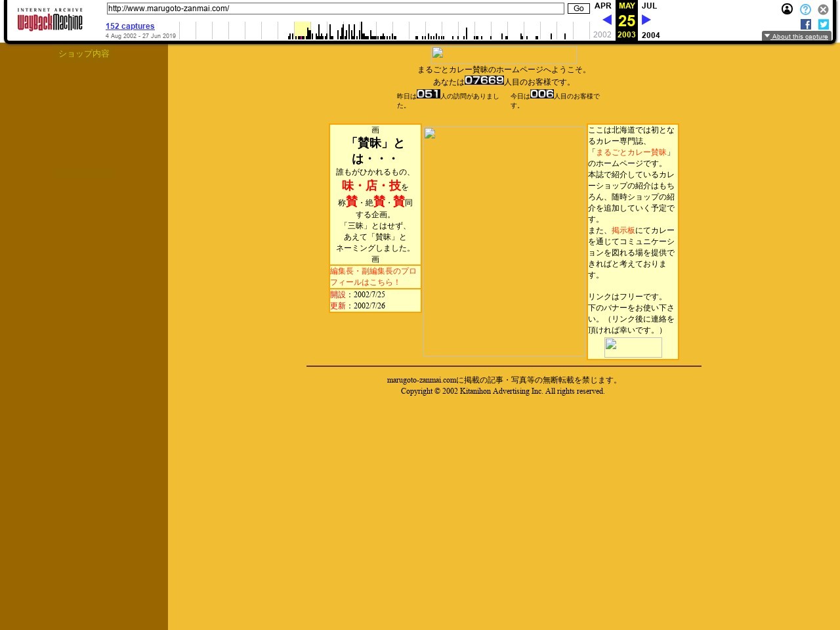This screenshot has width=840, height=630.
Task: Switch to the APR month column
Action: pyautogui.click(x=602, y=6)
